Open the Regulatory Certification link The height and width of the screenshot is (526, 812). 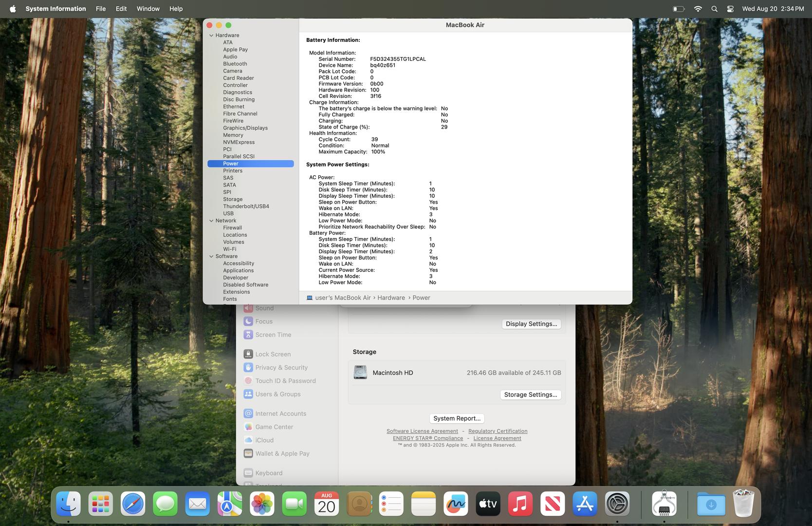tap(498, 431)
